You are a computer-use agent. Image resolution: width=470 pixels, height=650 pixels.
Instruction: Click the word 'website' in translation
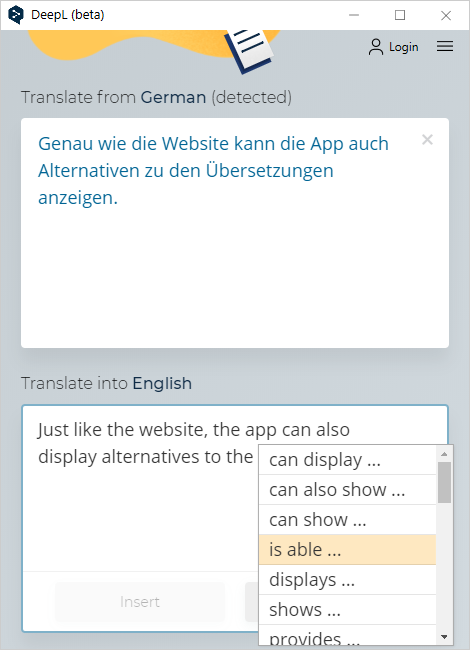[173, 430]
